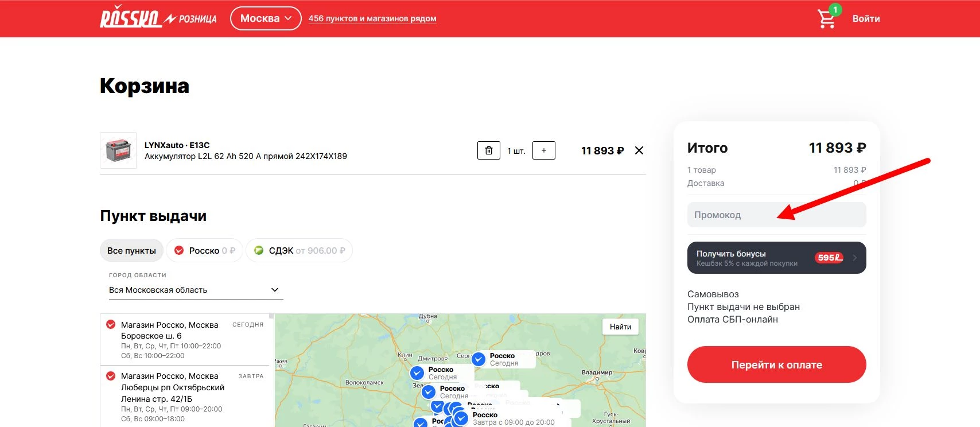980x427 pixels.
Task: Expand the Вся Московская область dropdown
Action: pos(196,290)
